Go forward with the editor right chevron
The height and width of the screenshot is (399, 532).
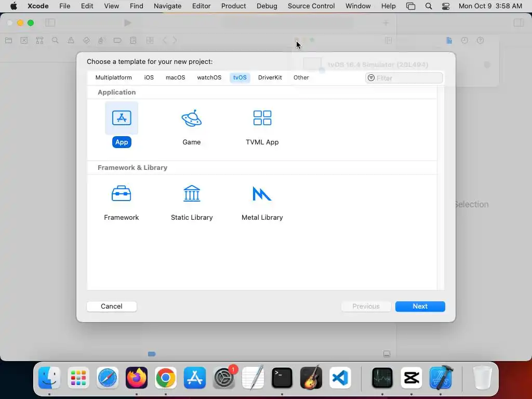pos(175,41)
